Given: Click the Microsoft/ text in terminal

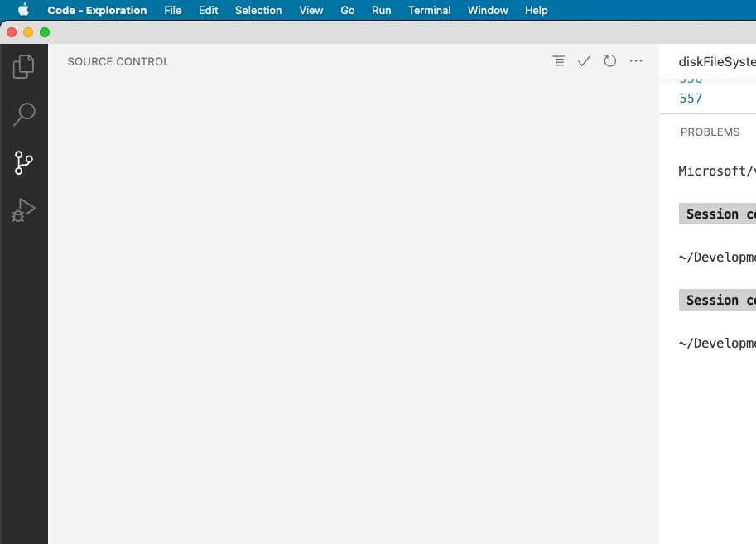Looking at the screenshot, I should tap(717, 171).
